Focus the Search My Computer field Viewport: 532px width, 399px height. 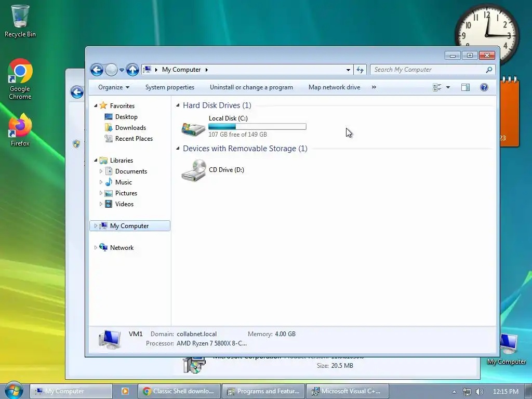pos(432,70)
